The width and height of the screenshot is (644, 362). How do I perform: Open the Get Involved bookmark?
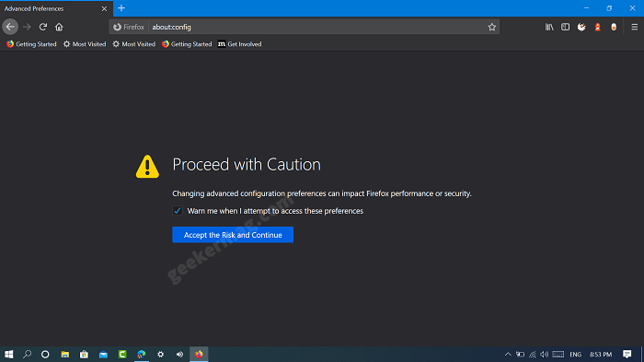(239, 44)
